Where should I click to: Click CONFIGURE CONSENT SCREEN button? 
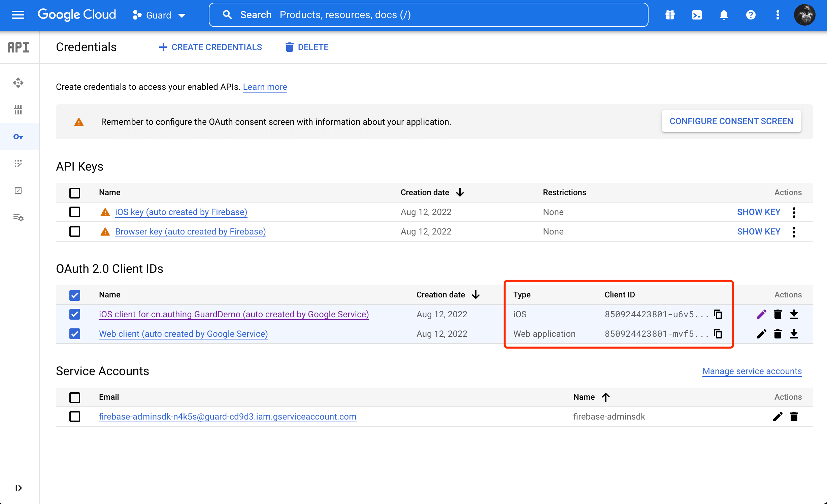731,121
